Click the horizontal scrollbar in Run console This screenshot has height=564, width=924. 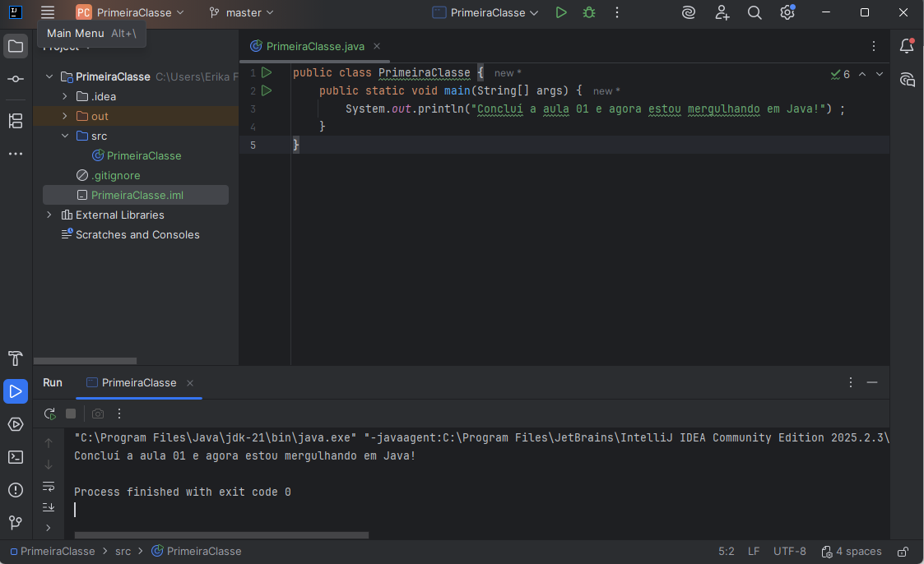221,535
